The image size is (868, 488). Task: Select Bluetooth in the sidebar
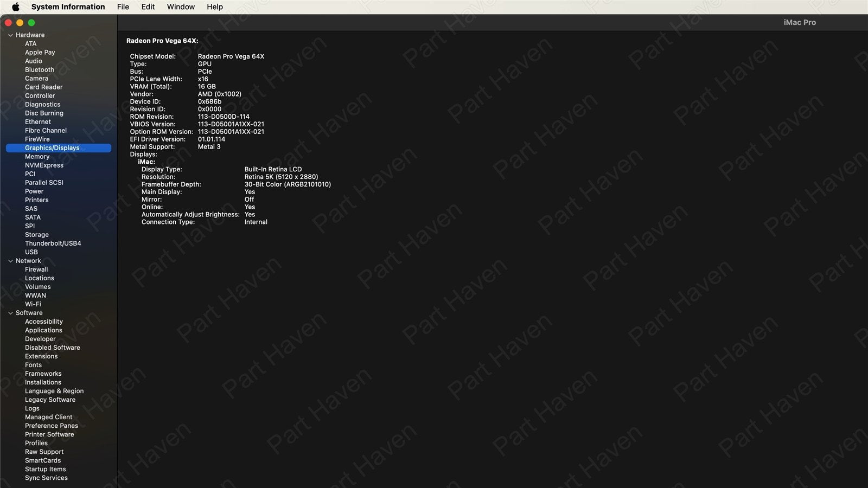click(x=40, y=70)
